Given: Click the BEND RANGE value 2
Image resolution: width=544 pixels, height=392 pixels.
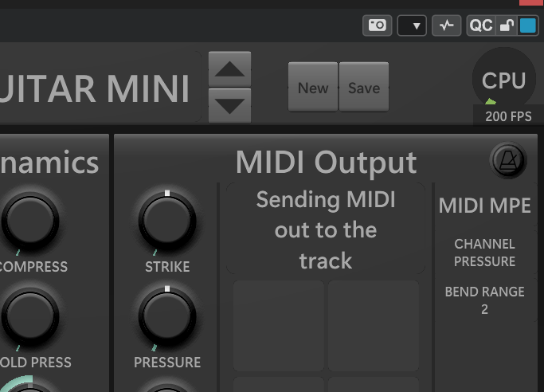Looking at the screenshot, I should tap(484, 309).
